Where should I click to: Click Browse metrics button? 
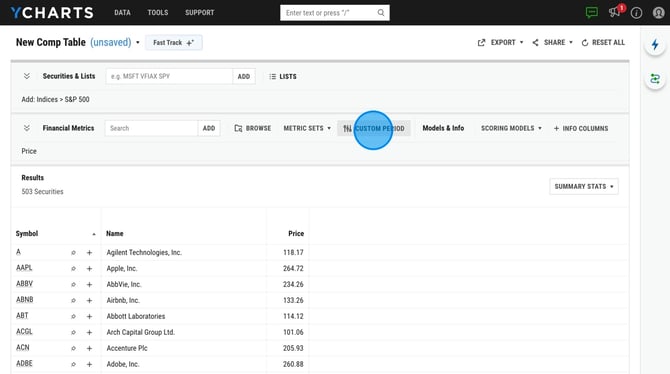tap(253, 128)
